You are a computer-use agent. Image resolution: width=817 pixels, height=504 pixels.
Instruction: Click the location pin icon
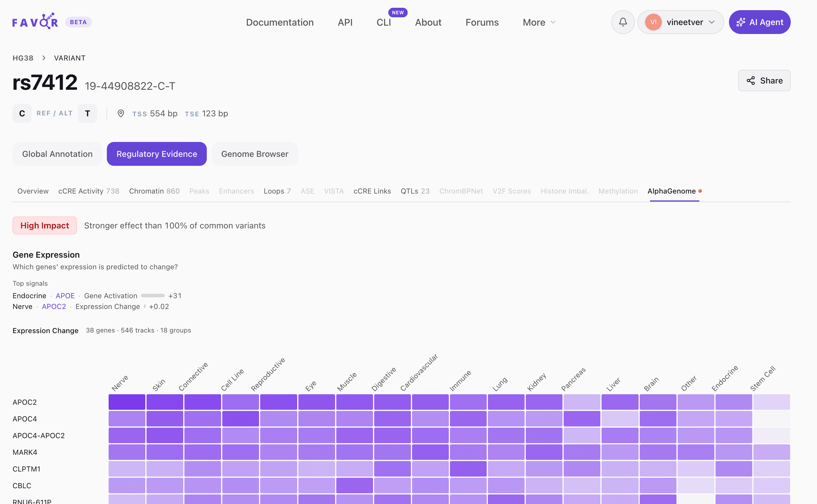click(121, 114)
